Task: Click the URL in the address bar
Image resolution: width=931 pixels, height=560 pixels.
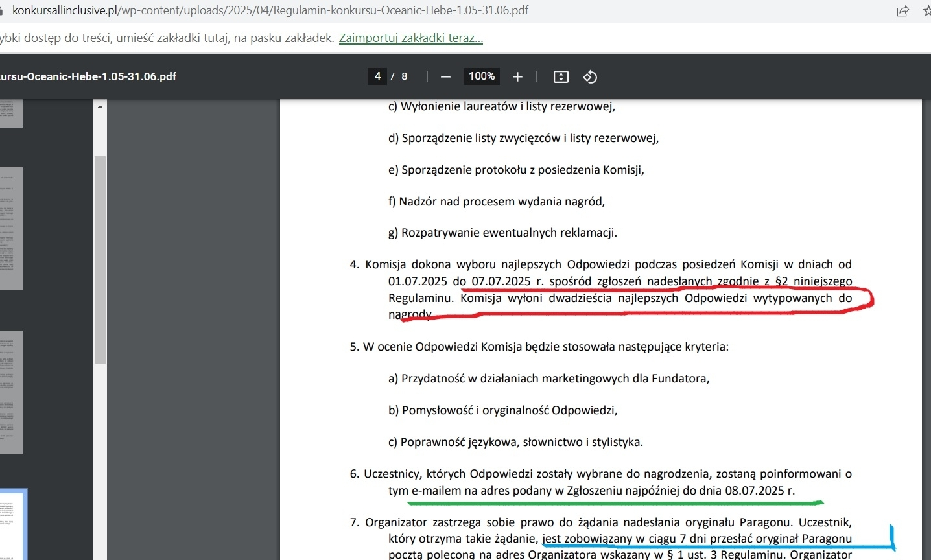Action: [270, 11]
